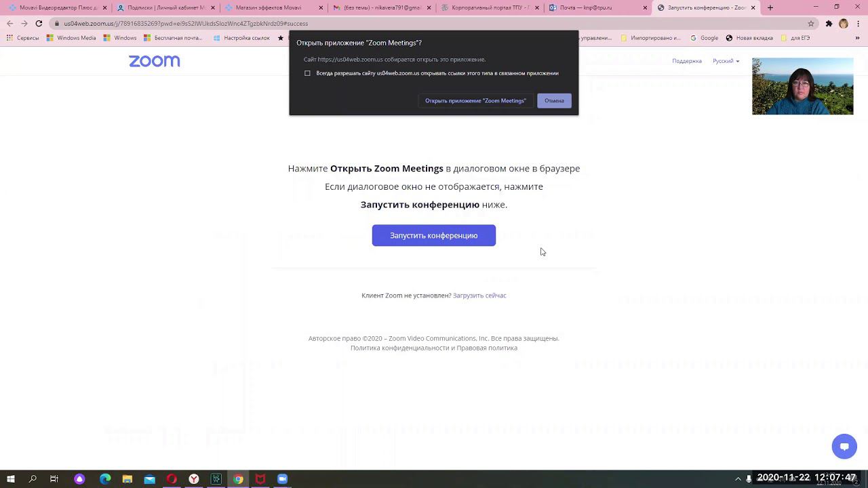Viewport: 868px width, 488px height.
Task: Reload the page
Action: (39, 23)
